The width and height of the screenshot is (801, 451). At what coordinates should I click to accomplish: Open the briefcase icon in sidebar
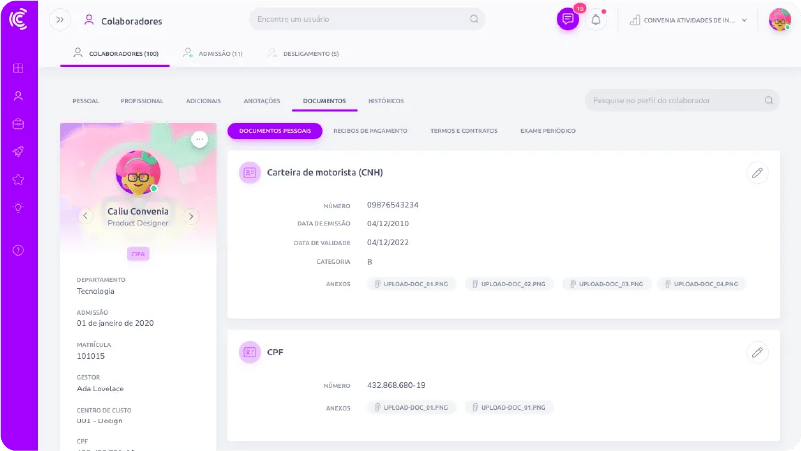pyautogui.click(x=18, y=124)
